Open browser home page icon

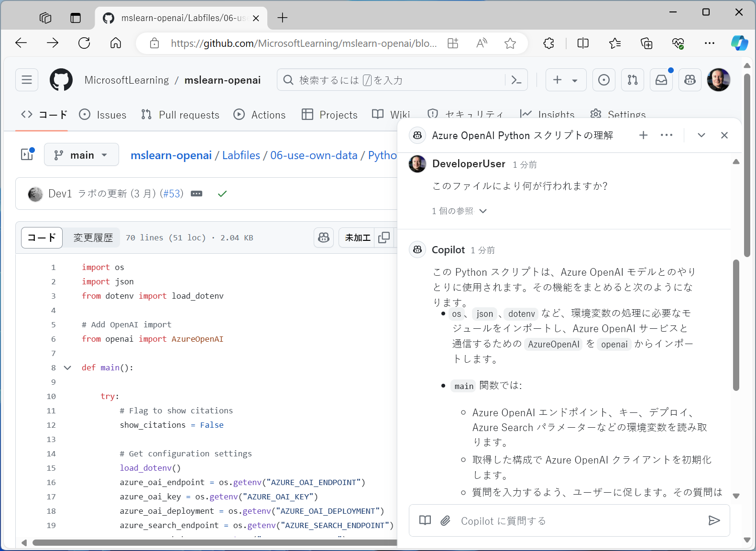tap(116, 43)
